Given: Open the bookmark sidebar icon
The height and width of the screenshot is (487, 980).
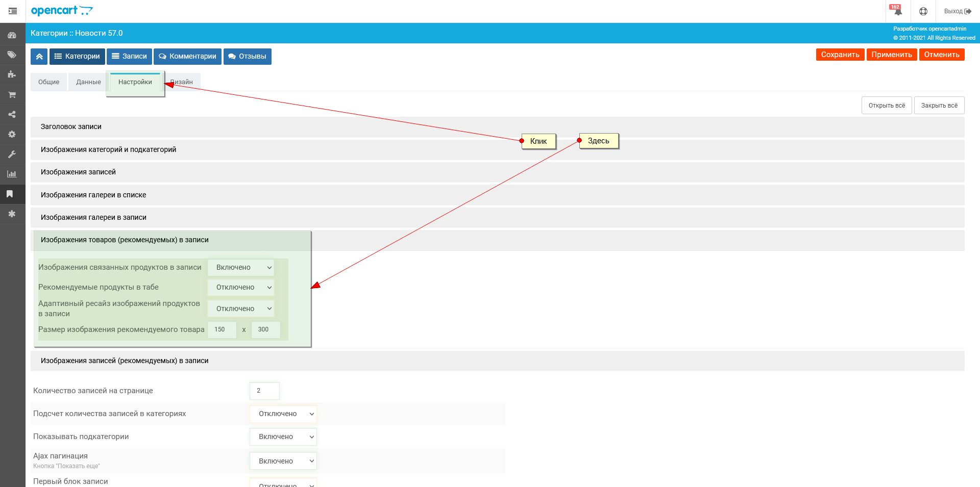Looking at the screenshot, I should [x=10, y=194].
